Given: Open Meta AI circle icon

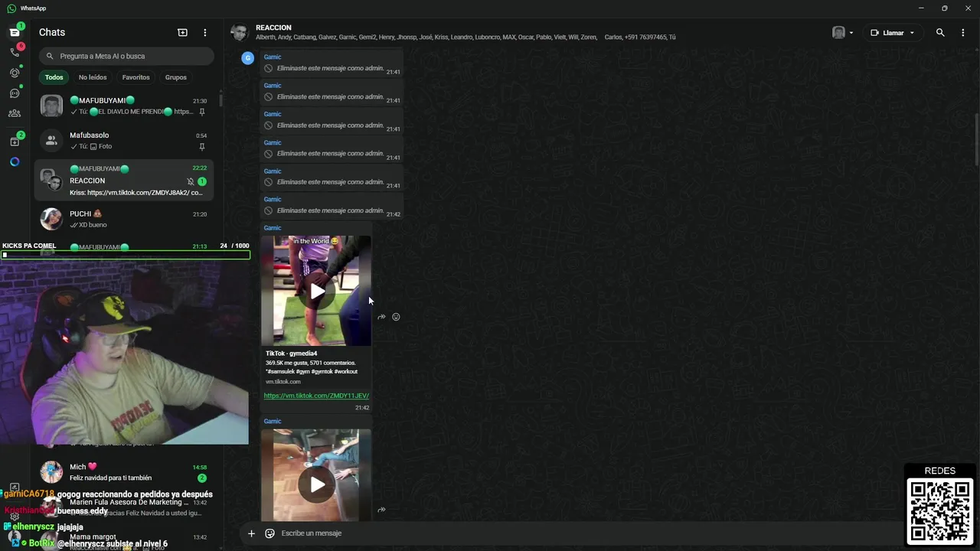Looking at the screenshot, I should [x=15, y=161].
